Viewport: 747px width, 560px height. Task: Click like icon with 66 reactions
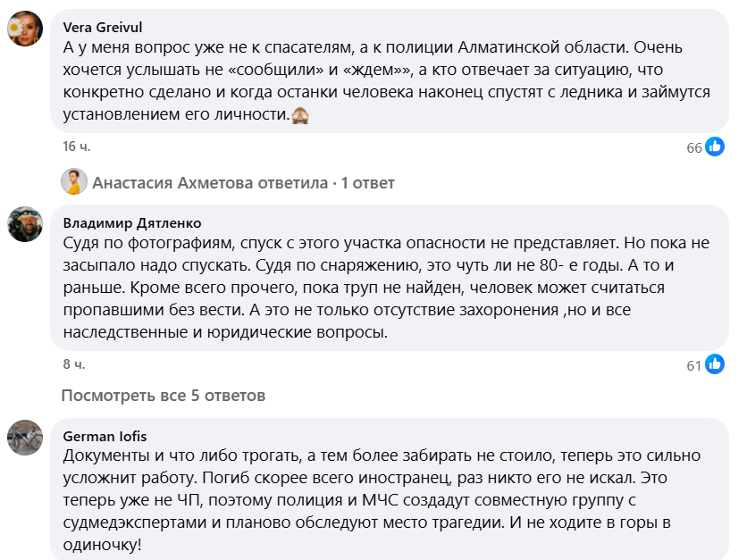[715, 146]
